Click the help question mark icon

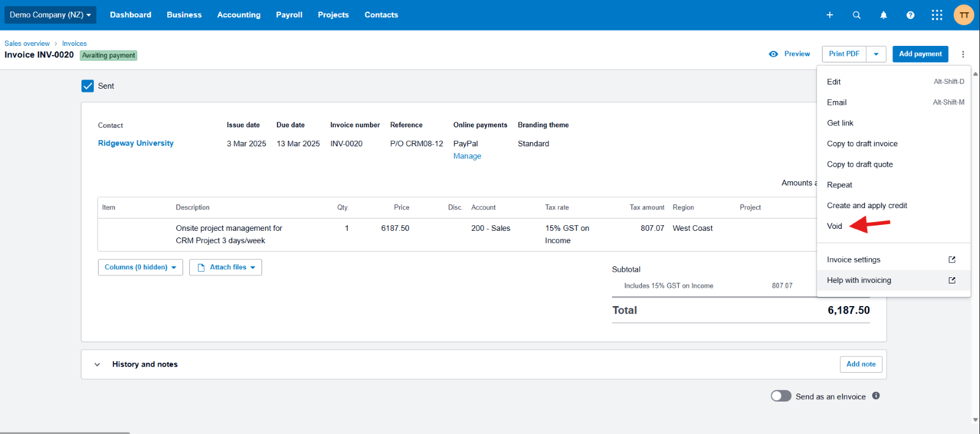[x=910, y=15]
